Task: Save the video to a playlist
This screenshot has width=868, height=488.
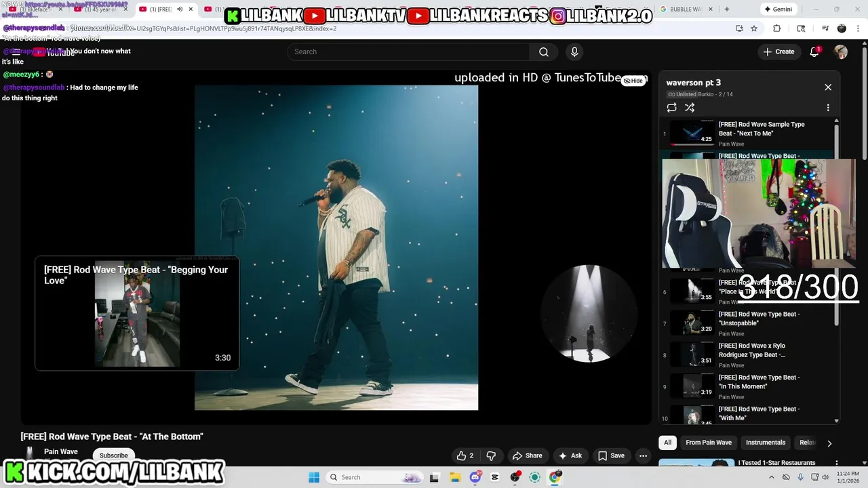Action: point(611,455)
